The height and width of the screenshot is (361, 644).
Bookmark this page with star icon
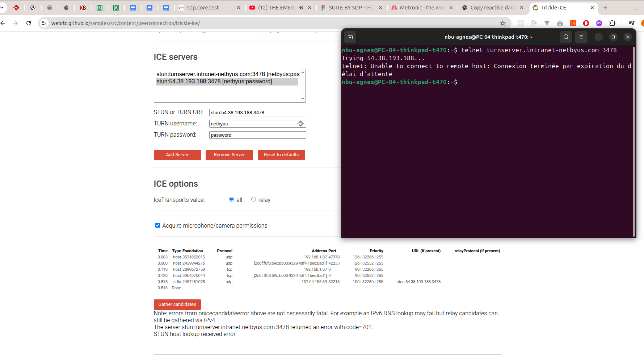pyautogui.click(x=503, y=23)
